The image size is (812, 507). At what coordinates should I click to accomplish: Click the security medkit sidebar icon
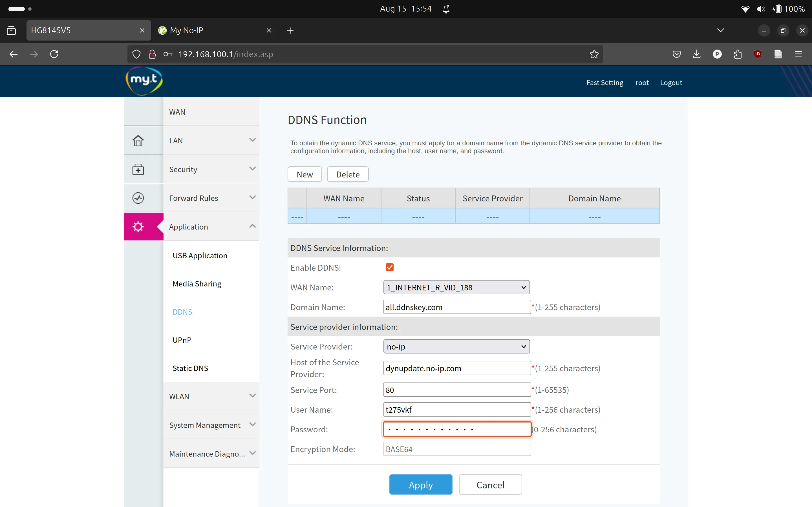(138, 169)
